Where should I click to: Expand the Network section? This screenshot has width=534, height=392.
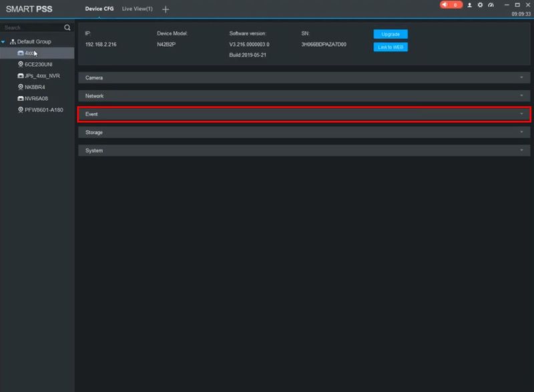click(x=304, y=95)
